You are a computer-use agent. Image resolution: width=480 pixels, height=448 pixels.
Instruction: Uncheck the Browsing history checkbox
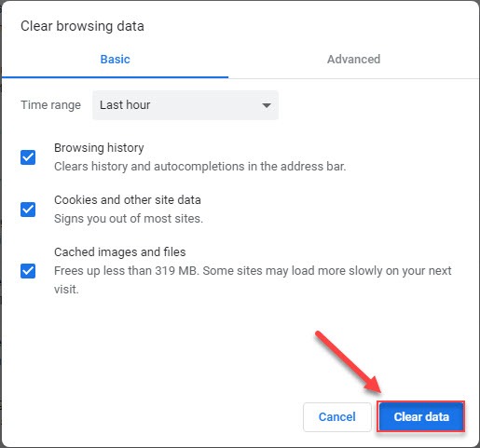tap(28, 157)
